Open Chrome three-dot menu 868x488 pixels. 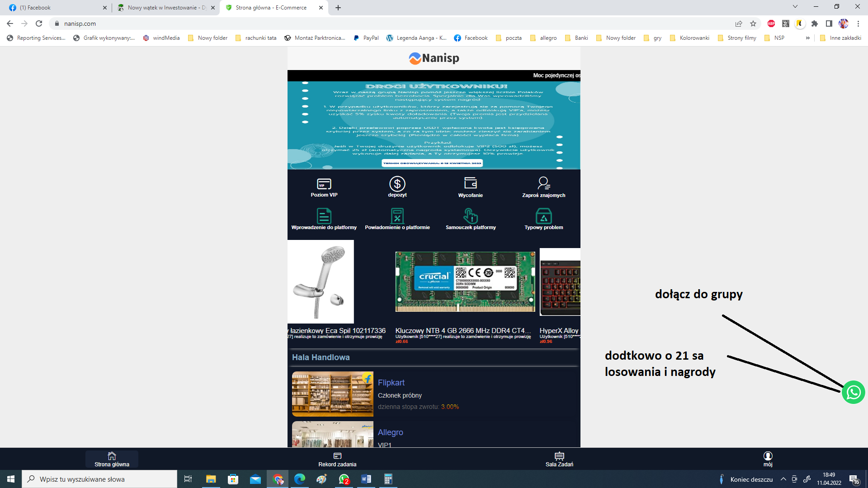[858, 23]
